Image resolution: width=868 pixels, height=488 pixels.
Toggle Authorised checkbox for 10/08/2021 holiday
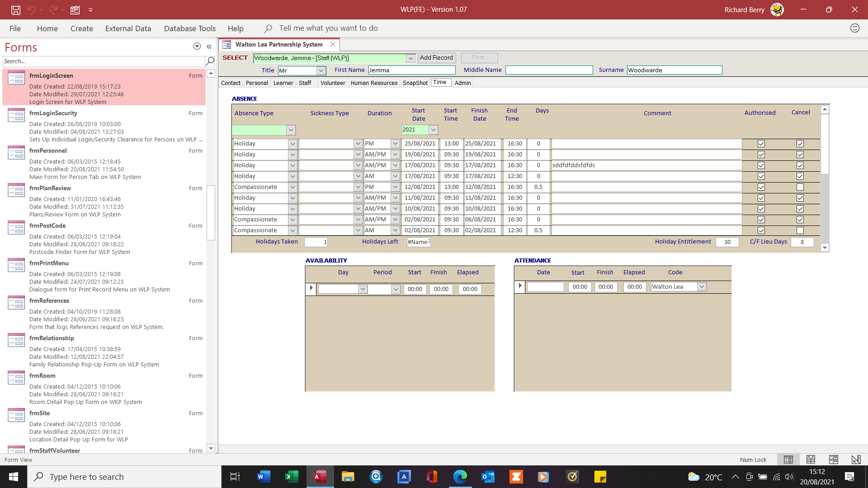pos(761,209)
